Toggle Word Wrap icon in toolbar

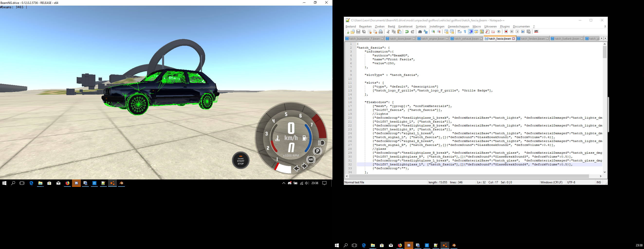[460, 31]
